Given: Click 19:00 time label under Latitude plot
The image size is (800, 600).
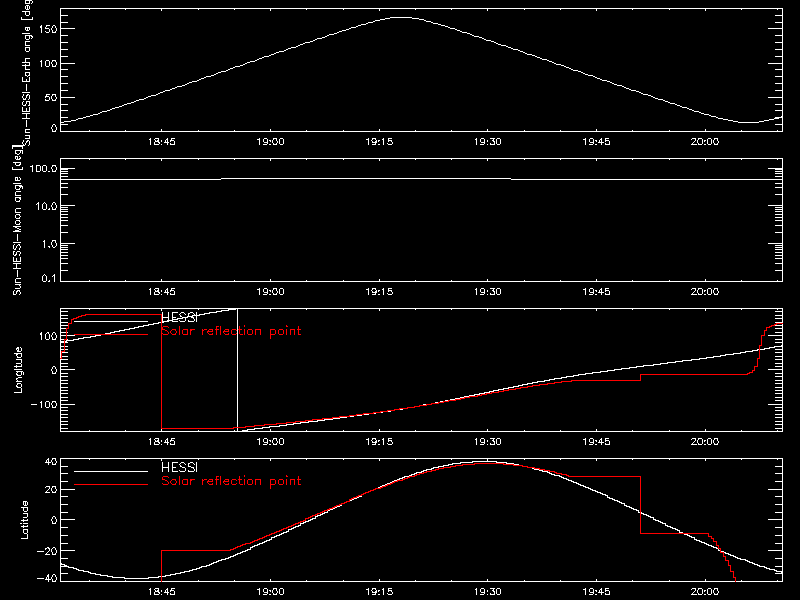Looking at the screenshot, I should tap(270, 591).
